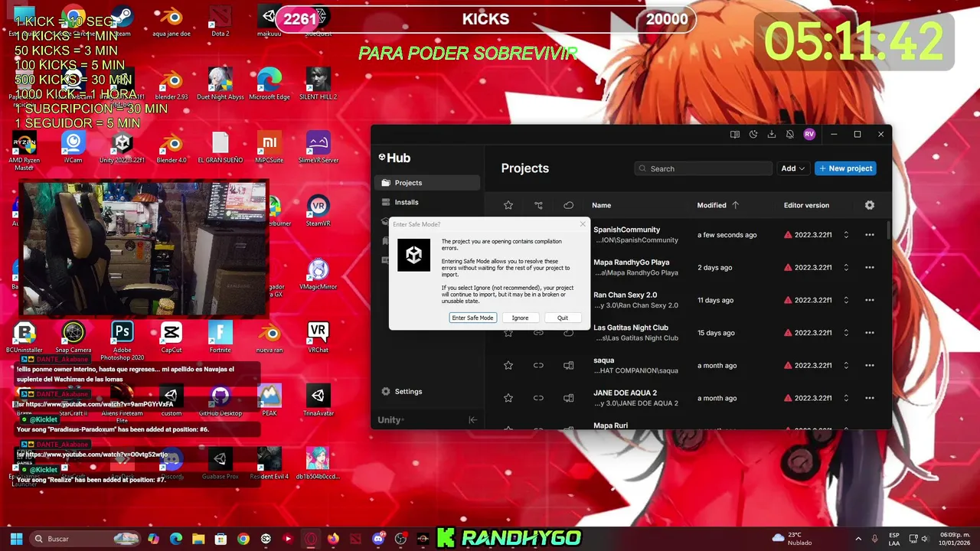
Task: Select SlimeVR Server desktop icon
Action: pos(318,148)
